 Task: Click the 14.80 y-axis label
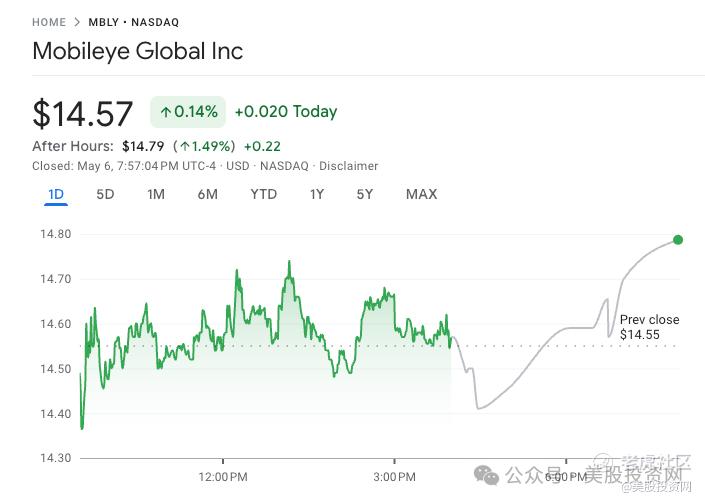56,234
